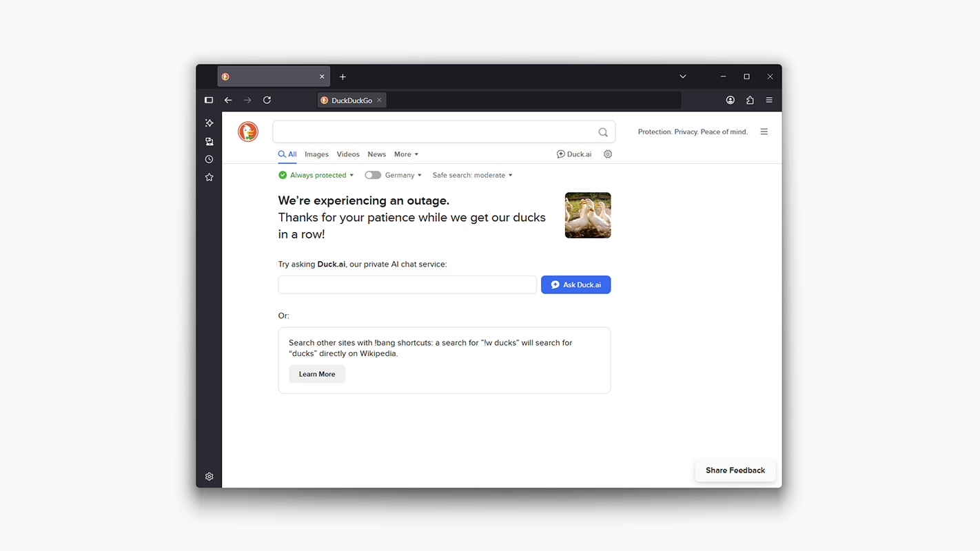The height and width of the screenshot is (551, 980).
Task: Click the Learn More button
Action: 317,374
